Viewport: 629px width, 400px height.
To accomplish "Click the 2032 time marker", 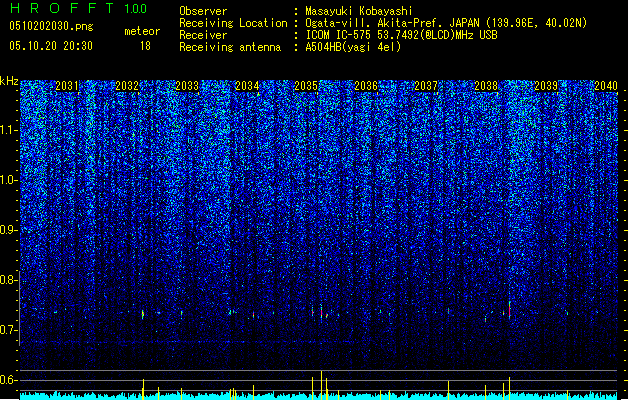I will (x=127, y=86).
